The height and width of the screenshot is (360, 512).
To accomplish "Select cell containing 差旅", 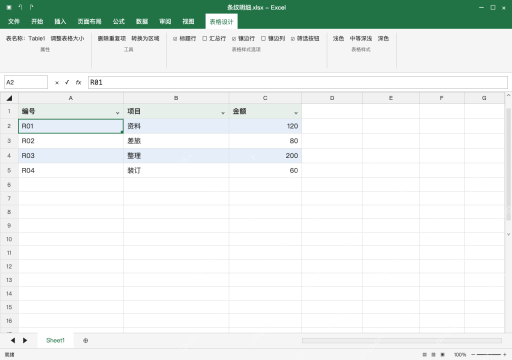I will [176, 141].
